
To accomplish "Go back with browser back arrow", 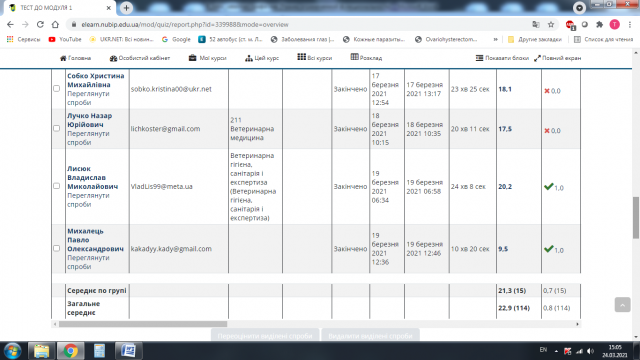I will pyautogui.click(x=10, y=24).
